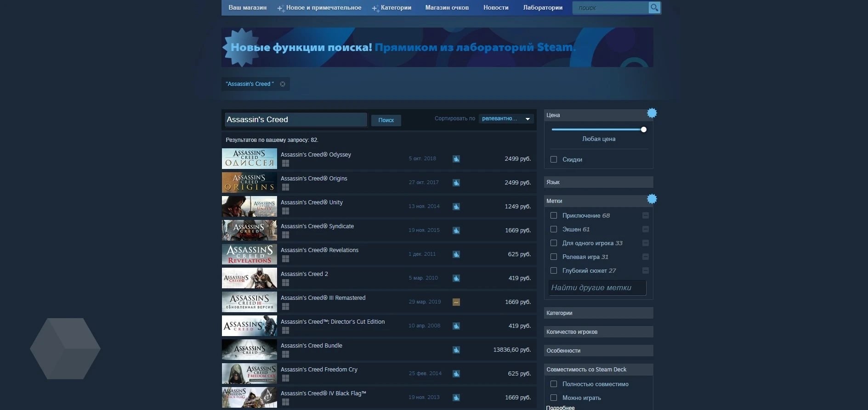Image resolution: width=868 pixels, height=410 pixels.
Task: Click the review icon for Freedom Cry
Action: point(456,374)
